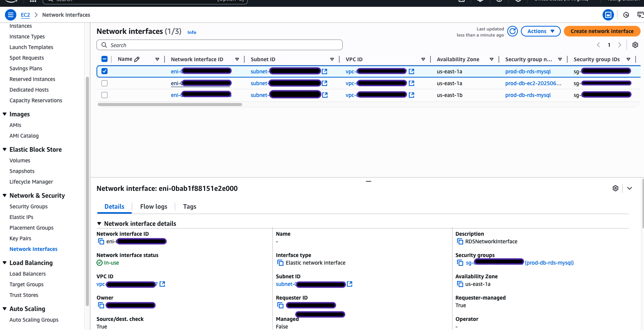Select the Details tab
The height and width of the screenshot is (330, 644).
point(114,206)
